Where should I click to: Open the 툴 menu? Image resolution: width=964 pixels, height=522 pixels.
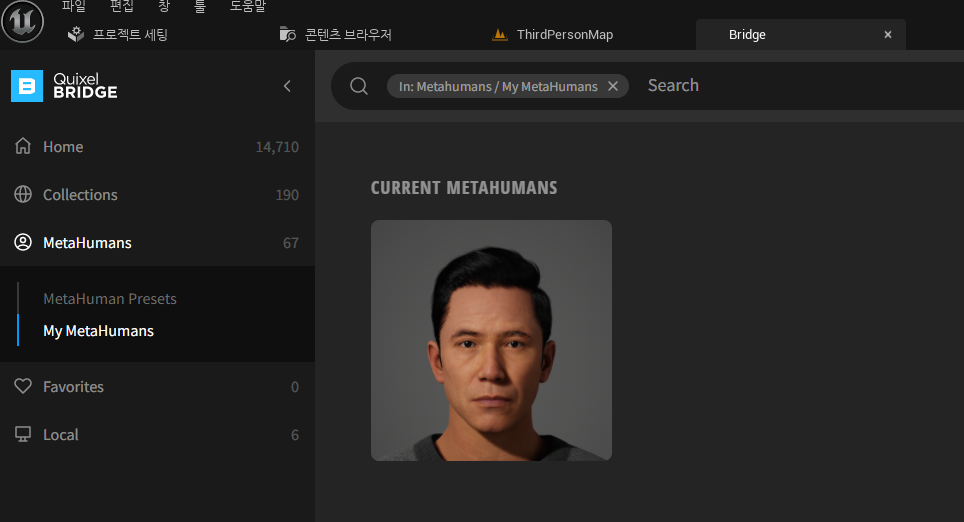pyautogui.click(x=200, y=6)
